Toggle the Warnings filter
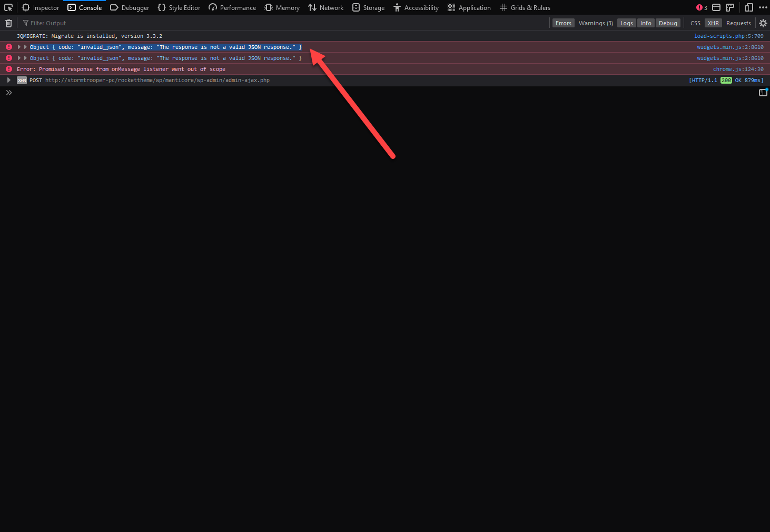The width and height of the screenshot is (770, 532). click(x=596, y=23)
